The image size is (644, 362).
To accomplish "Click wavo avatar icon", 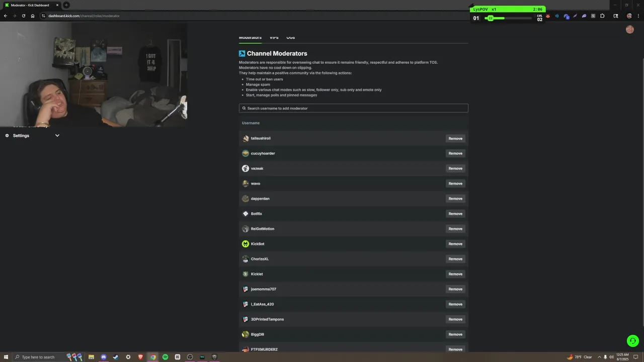I will [x=246, y=184].
